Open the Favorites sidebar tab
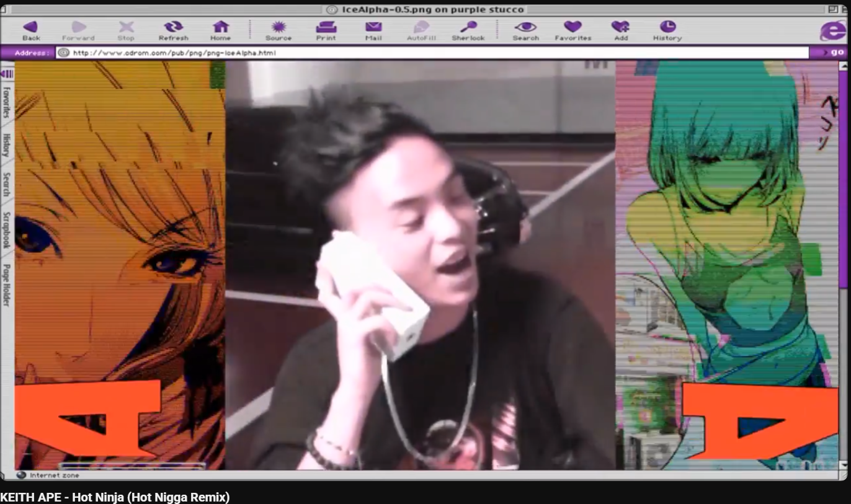This screenshot has height=504, width=851. (7, 102)
